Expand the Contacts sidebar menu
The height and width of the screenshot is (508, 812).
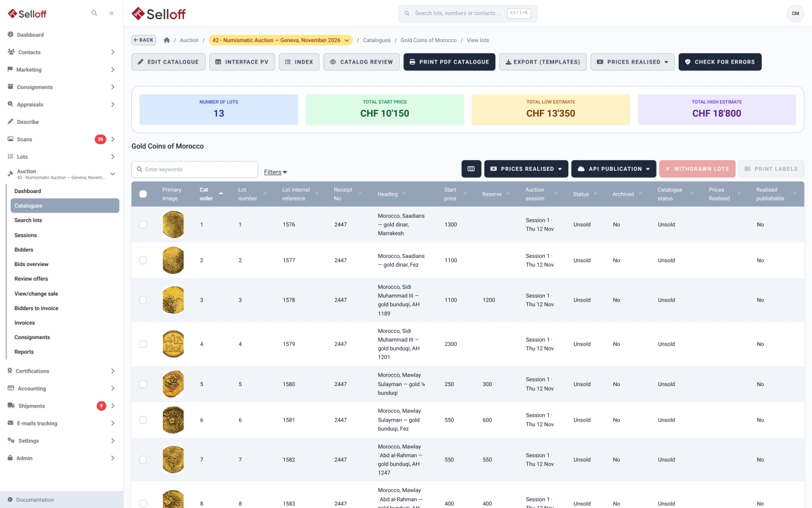point(112,52)
